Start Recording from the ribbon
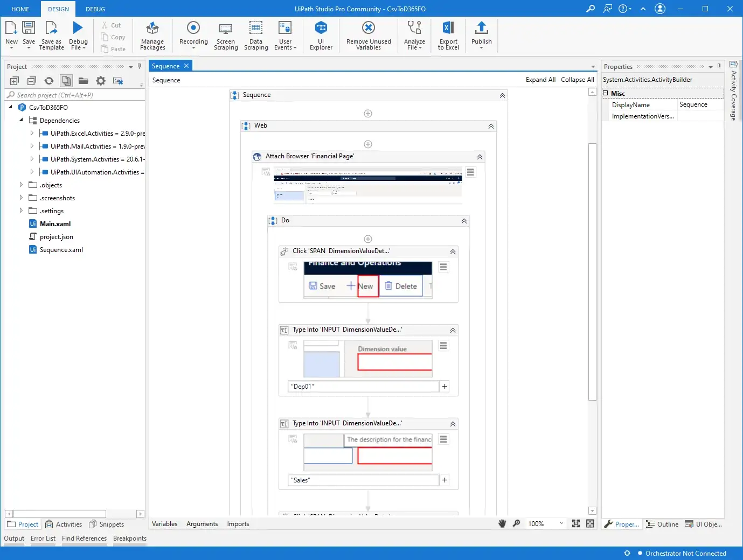 click(193, 36)
